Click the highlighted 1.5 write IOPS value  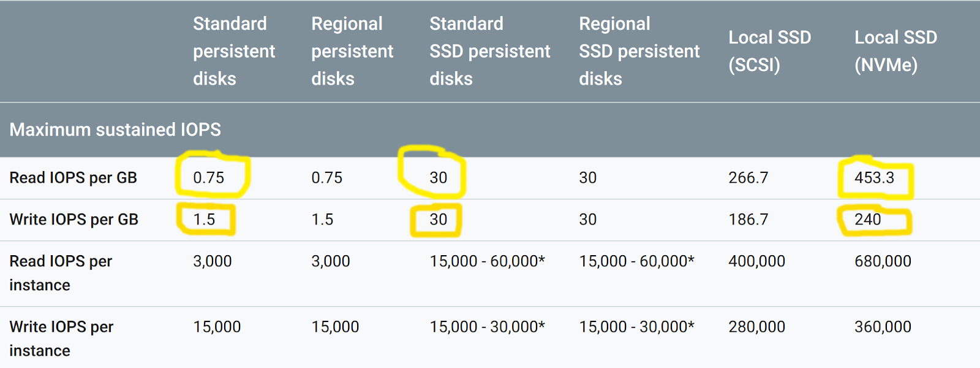(204, 220)
